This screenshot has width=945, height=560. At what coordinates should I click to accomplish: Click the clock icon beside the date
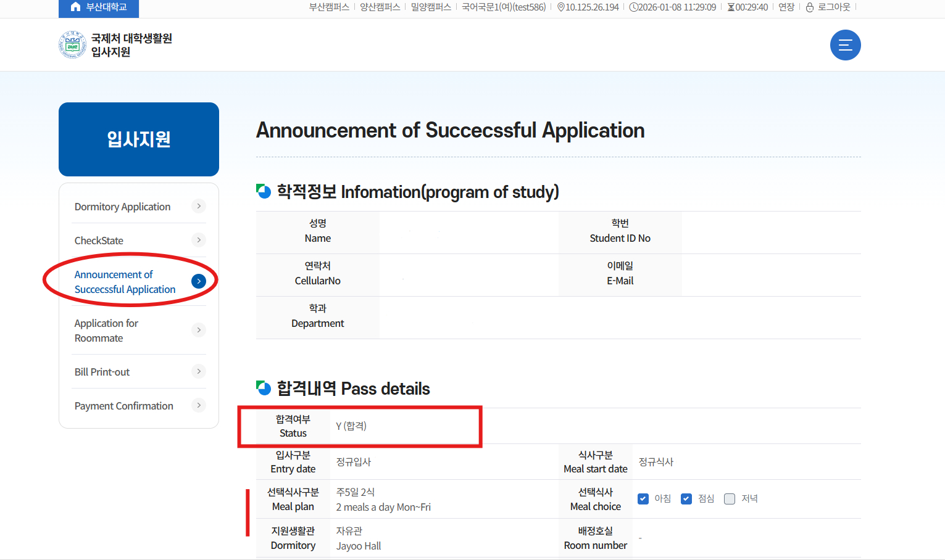tap(633, 7)
